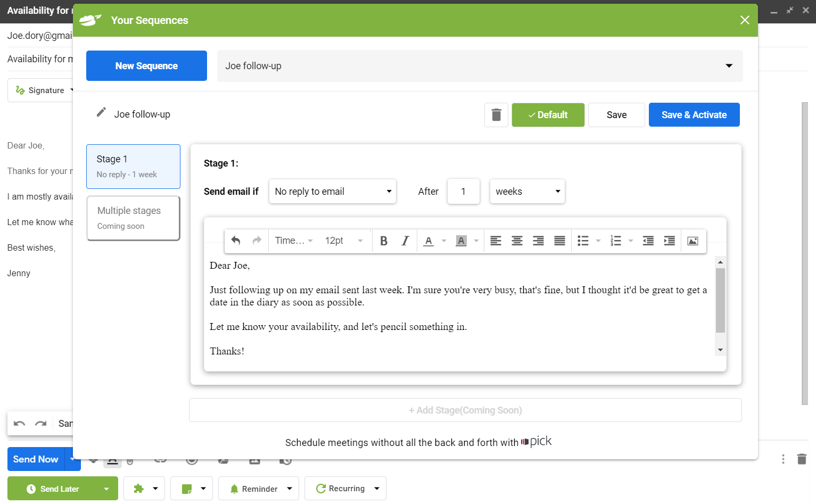Click the Joe.dory recipient field in the compose window

40,36
